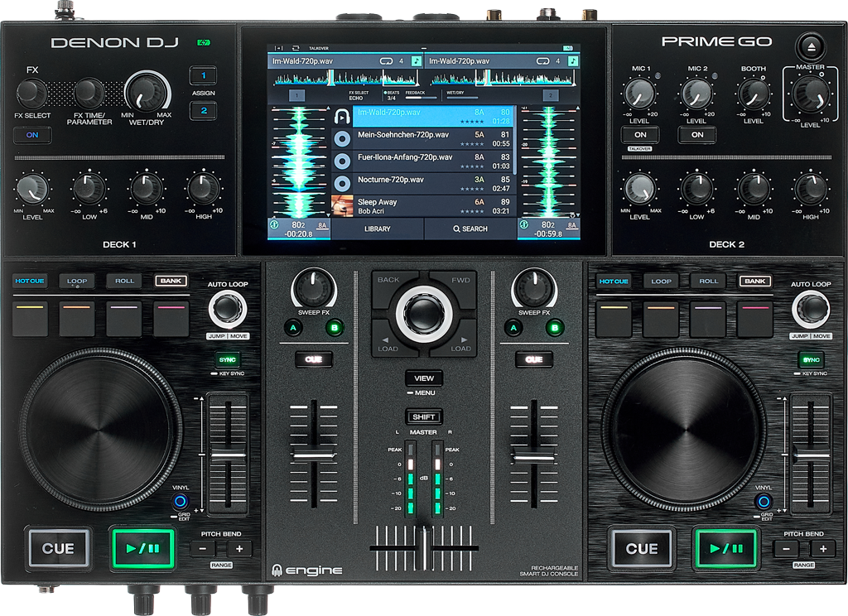
Task: Tap Deck 1 key lock music note icon
Action: tap(416, 60)
